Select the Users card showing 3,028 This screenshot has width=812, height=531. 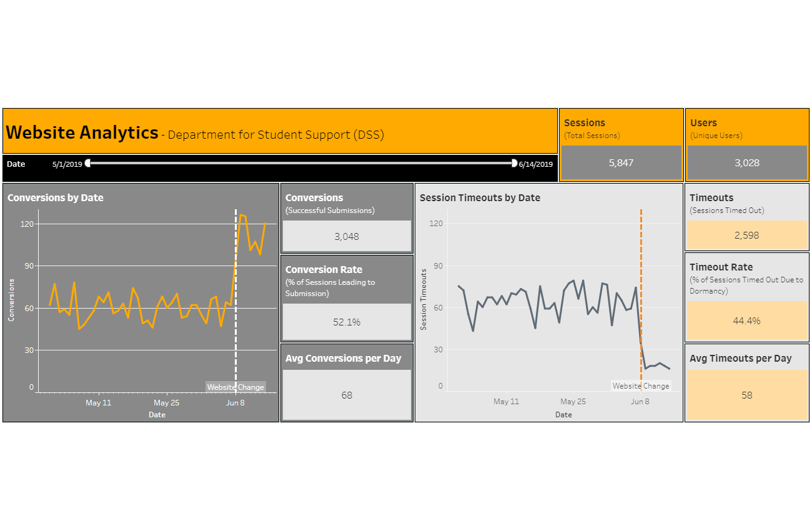(747, 162)
